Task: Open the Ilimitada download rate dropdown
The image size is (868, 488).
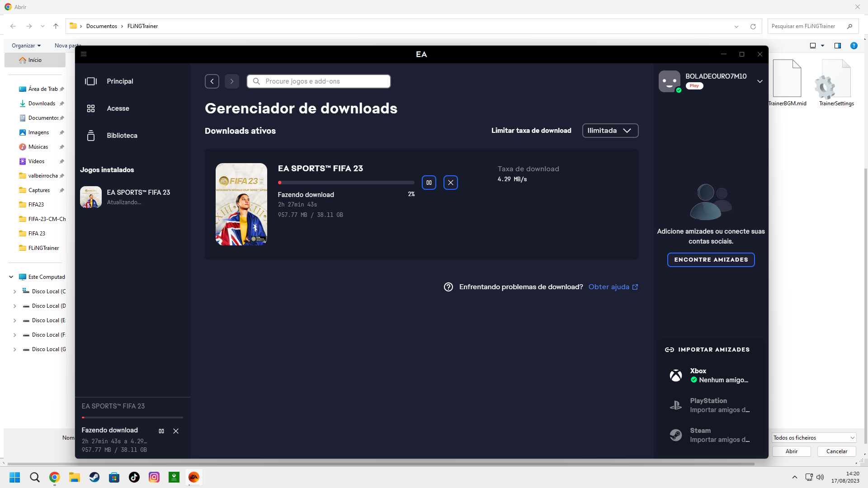Action: [x=610, y=131]
